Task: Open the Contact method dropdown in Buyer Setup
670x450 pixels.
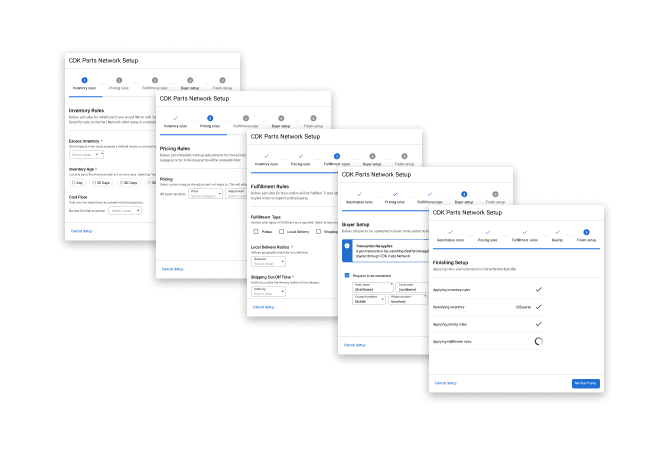Action: pos(369,299)
